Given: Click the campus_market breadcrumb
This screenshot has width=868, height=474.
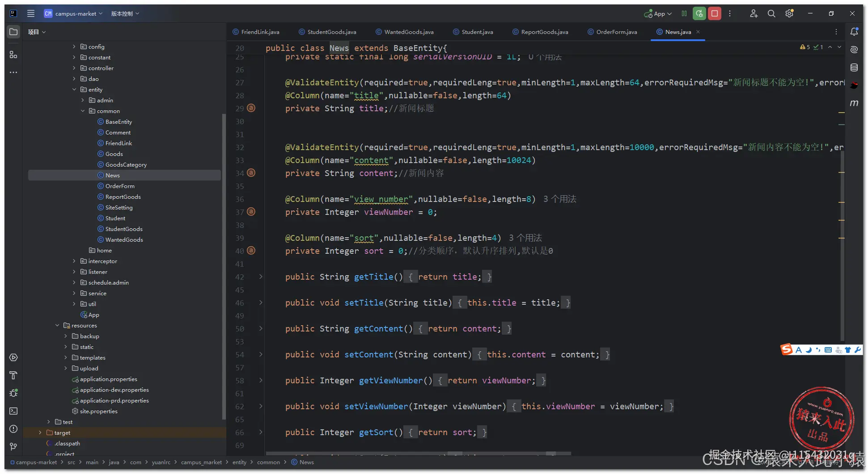Looking at the screenshot, I should [x=201, y=462].
